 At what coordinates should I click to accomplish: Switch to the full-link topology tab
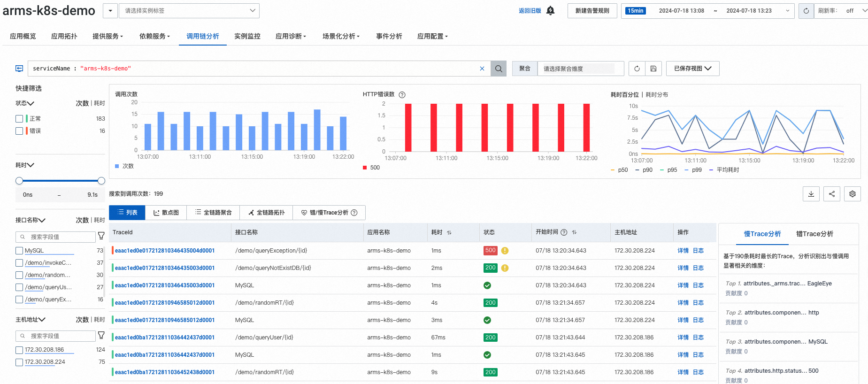tap(266, 213)
